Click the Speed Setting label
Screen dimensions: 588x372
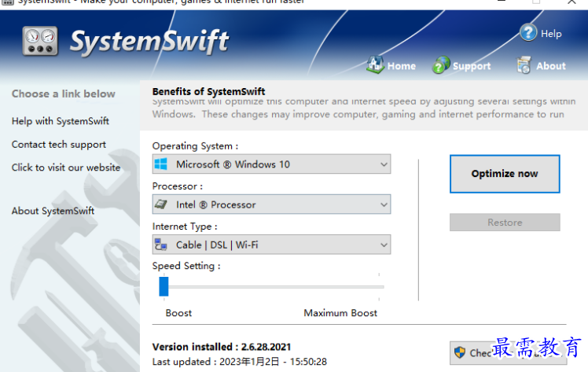click(186, 267)
